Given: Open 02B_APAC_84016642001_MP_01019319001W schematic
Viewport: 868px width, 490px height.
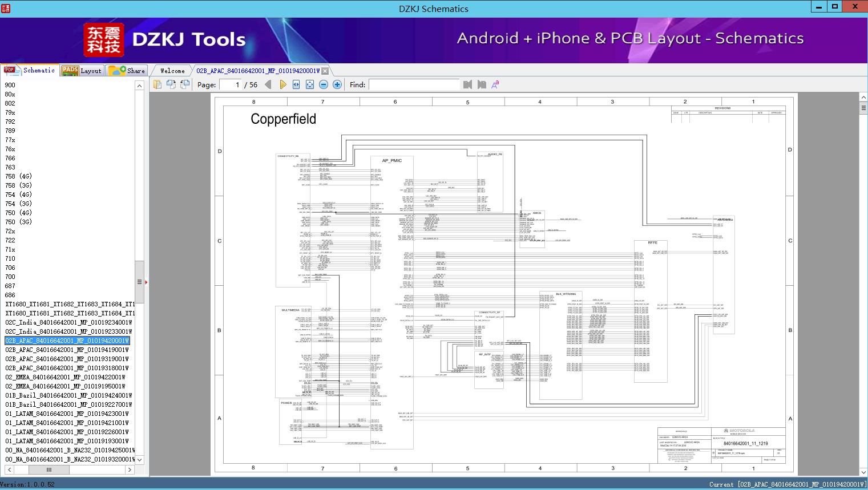Looking at the screenshot, I should click(x=67, y=359).
